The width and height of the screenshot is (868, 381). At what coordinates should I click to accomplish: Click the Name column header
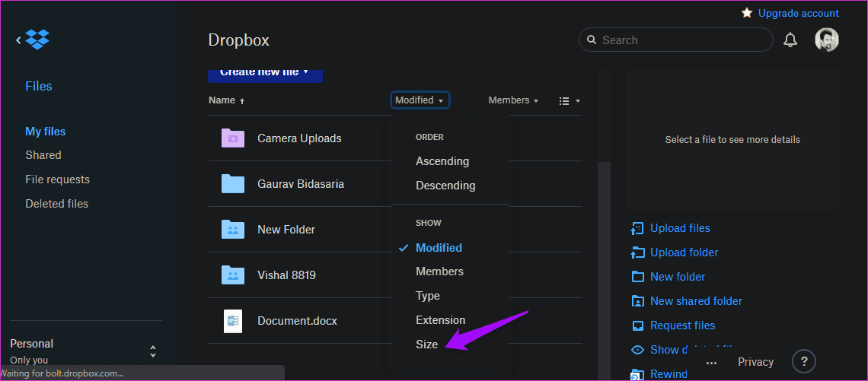222,100
